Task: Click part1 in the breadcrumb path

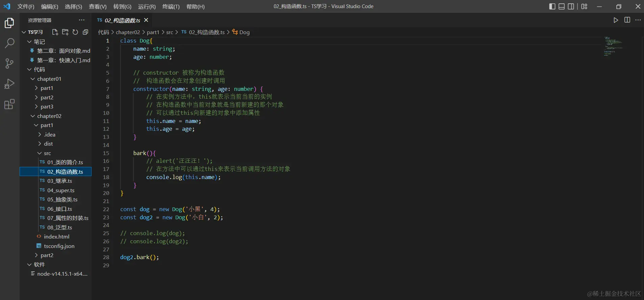Action: coord(153,32)
